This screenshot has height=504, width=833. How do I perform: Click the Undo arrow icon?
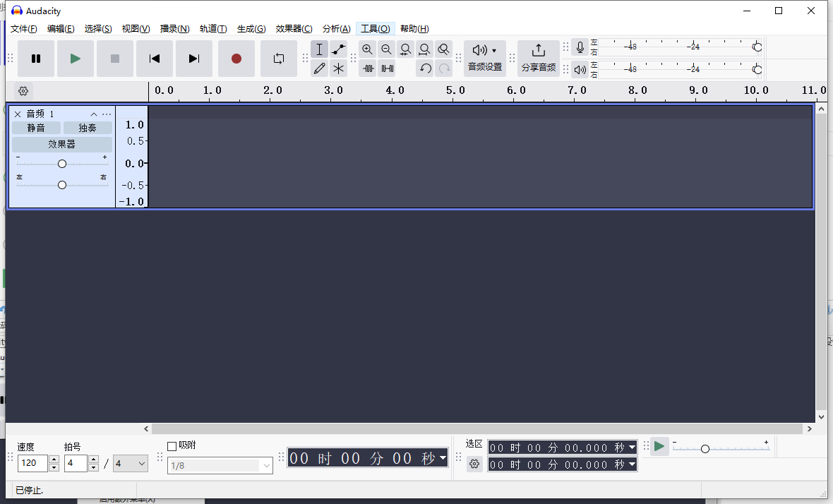tap(425, 68)
